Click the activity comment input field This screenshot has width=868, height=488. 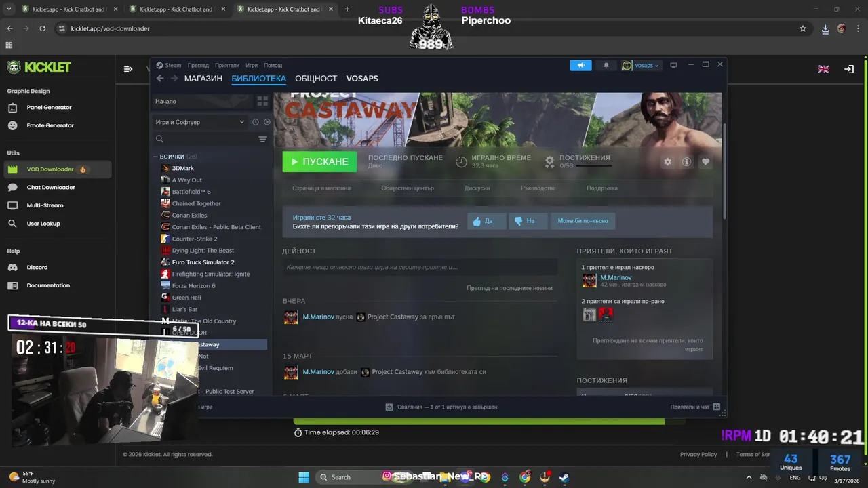click(x=420, y=267)
